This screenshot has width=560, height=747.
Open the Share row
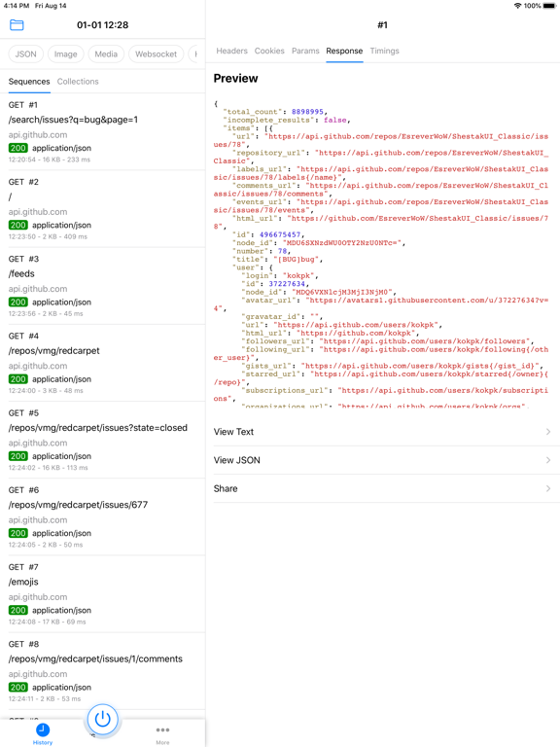click(x=383, y=488)
